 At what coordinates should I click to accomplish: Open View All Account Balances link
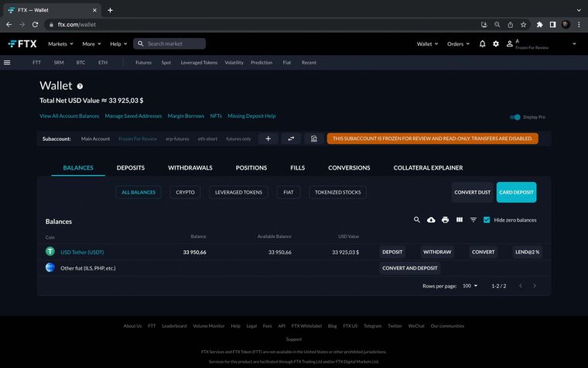[x=70, y=116]
